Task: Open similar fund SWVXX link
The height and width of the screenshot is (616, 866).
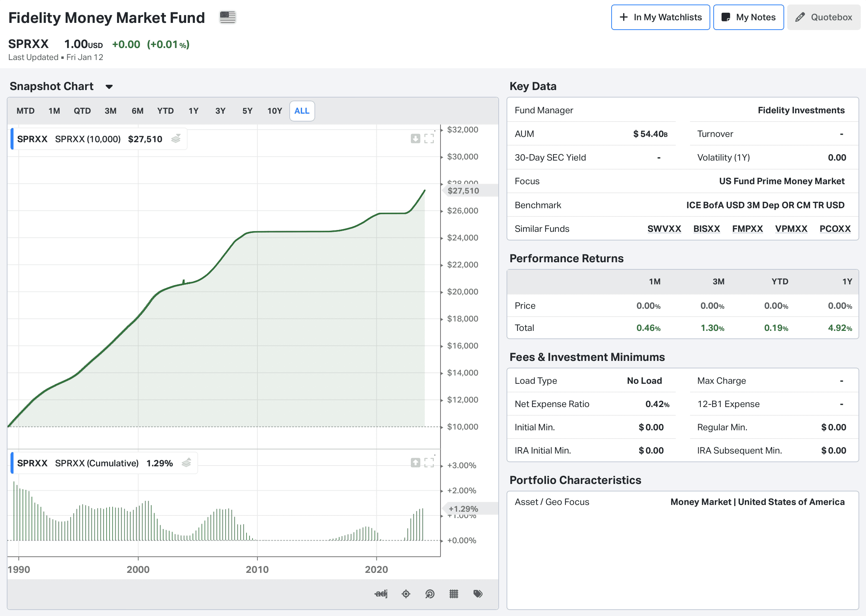Action: tap(664, 229)
